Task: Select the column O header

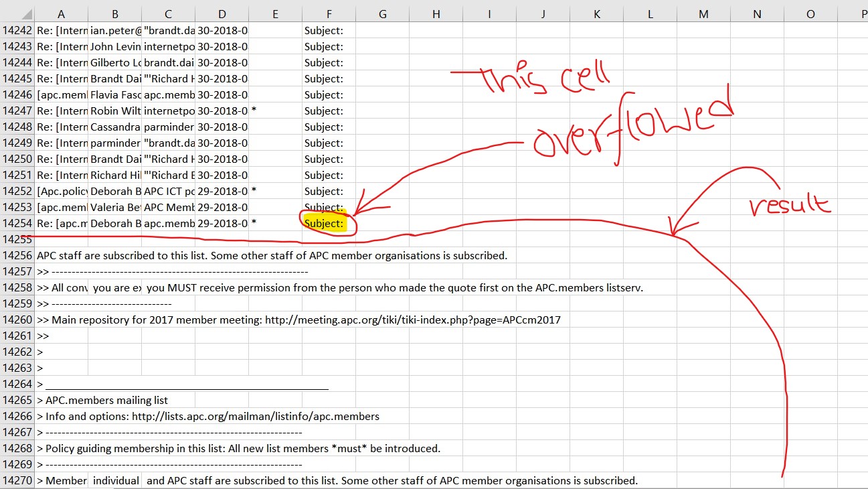Action: 810,14
